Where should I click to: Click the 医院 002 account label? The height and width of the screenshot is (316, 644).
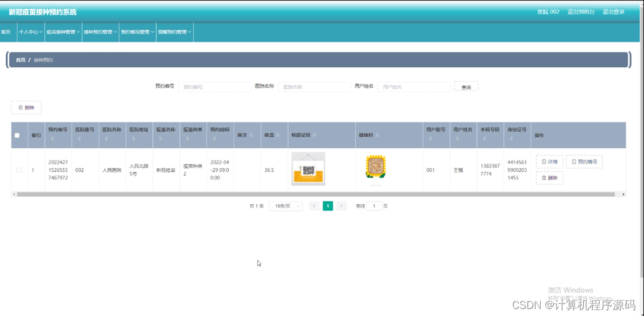pyautogui.click(x=548, y=12)
